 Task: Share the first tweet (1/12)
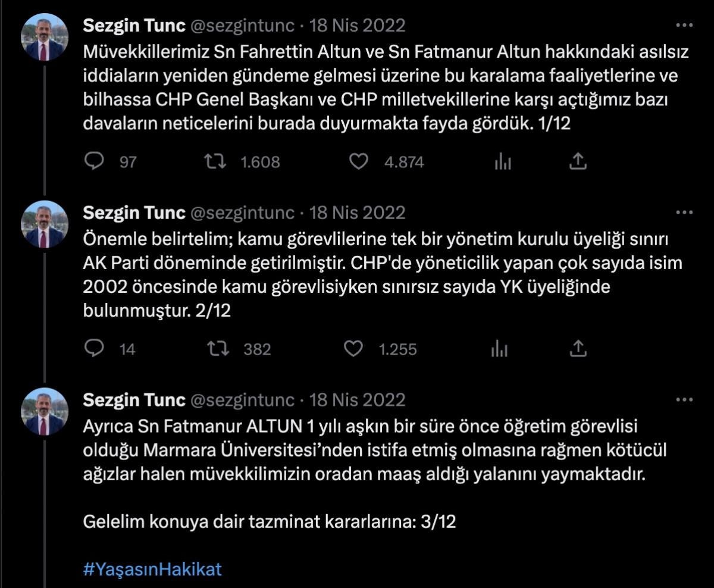coord(578,161)
